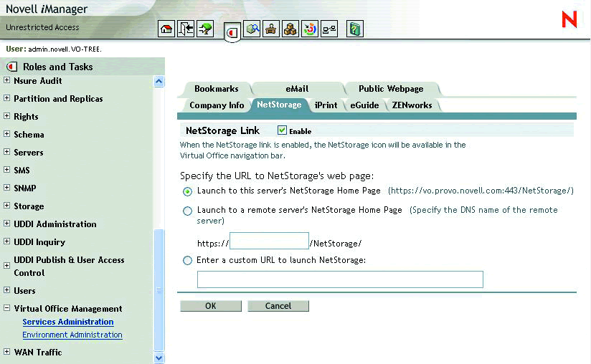The image size is (591, 364).
Task: Toggle the NetStorage Link Enable checkbox
Action: tap(282, 130)
